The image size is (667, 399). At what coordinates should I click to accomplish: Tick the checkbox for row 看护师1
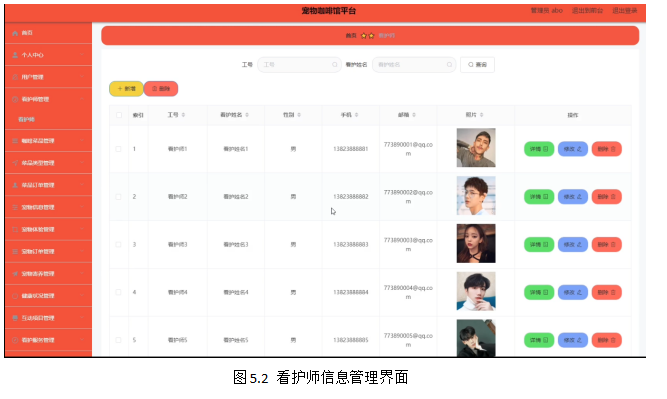pyautogui.click(x=118, y=149)
